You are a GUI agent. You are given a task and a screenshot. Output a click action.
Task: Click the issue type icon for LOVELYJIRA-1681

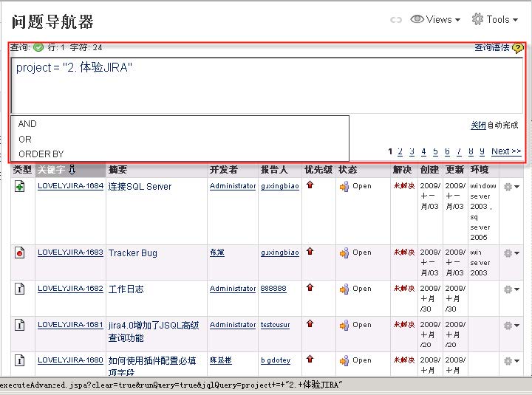pyautogui.click(x=20, y=325)
